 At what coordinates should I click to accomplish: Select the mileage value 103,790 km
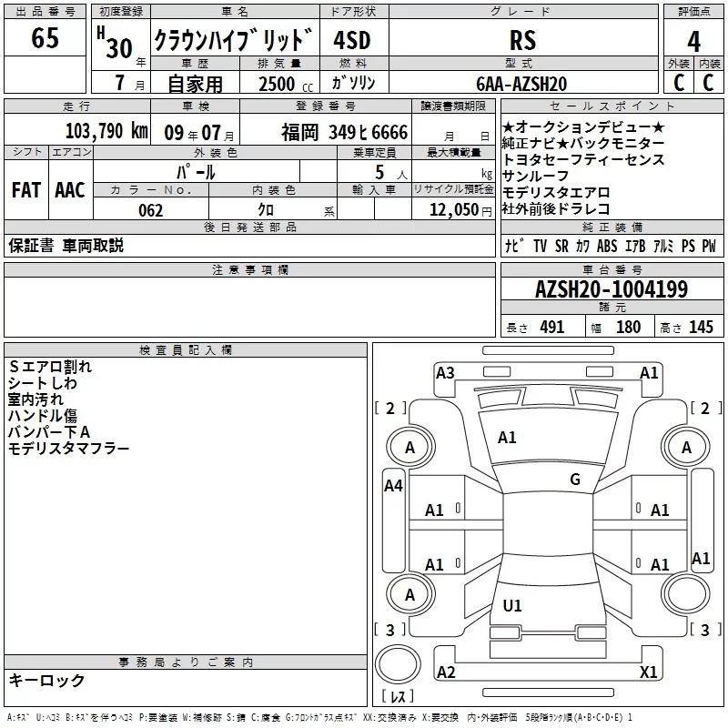(106, 131)
